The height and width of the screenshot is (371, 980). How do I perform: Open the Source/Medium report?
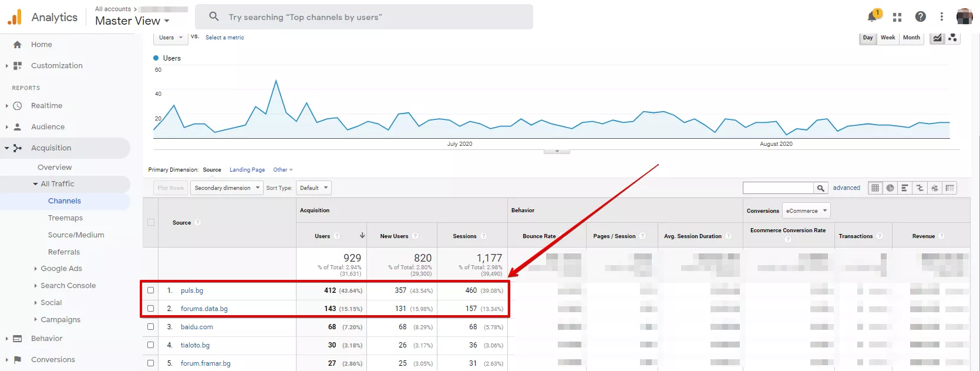[x=76, y=235]
